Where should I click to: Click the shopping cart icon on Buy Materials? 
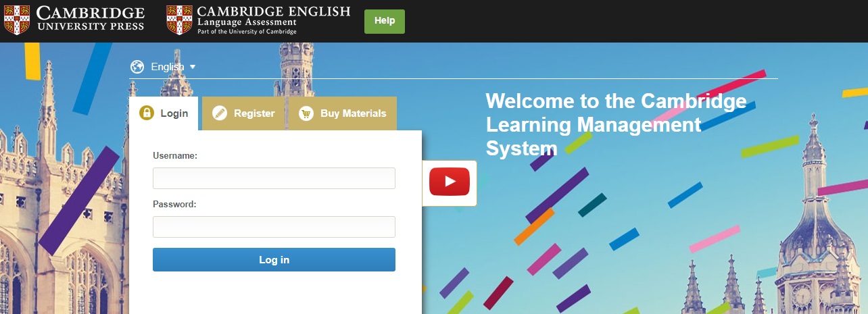[x=306, y=113]
